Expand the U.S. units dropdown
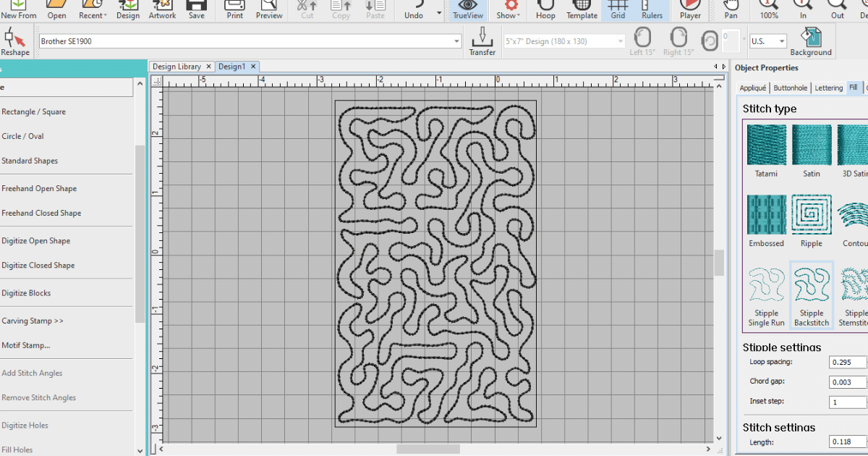Image resolution: width=868 pixels, height=456 pixels. [782, 41]
